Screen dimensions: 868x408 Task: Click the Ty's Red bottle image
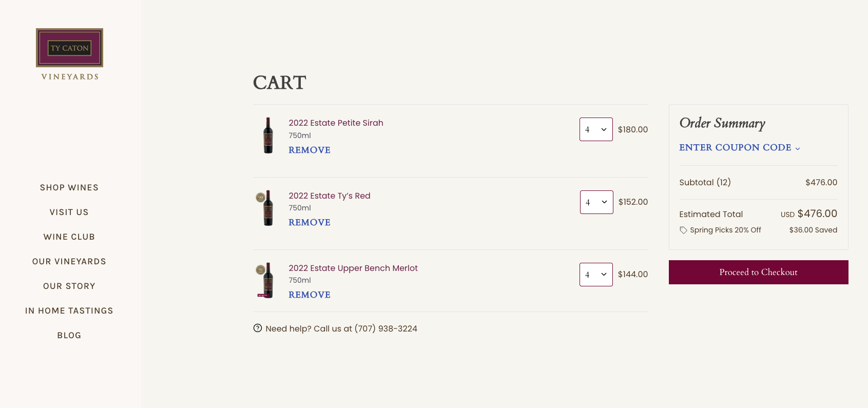[268, 208]
